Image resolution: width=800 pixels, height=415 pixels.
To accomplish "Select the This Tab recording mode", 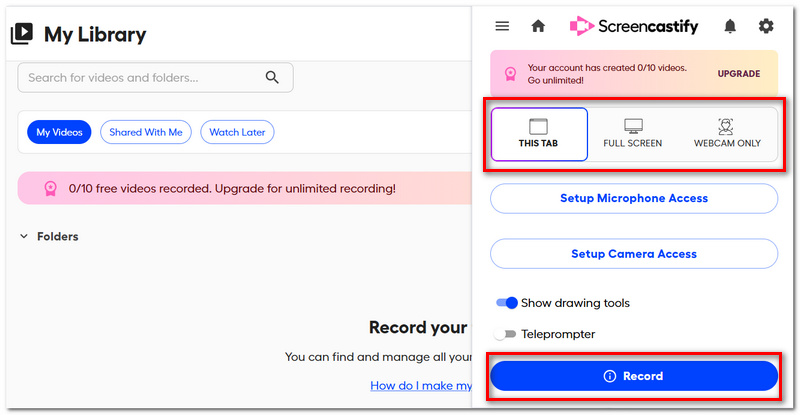I will [539, 134].
